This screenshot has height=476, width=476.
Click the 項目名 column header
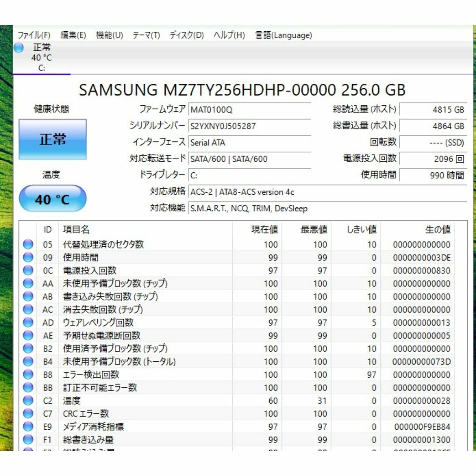coord(145,230)
